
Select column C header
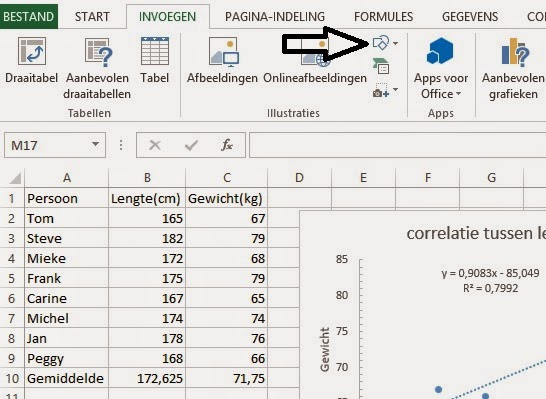227,178
